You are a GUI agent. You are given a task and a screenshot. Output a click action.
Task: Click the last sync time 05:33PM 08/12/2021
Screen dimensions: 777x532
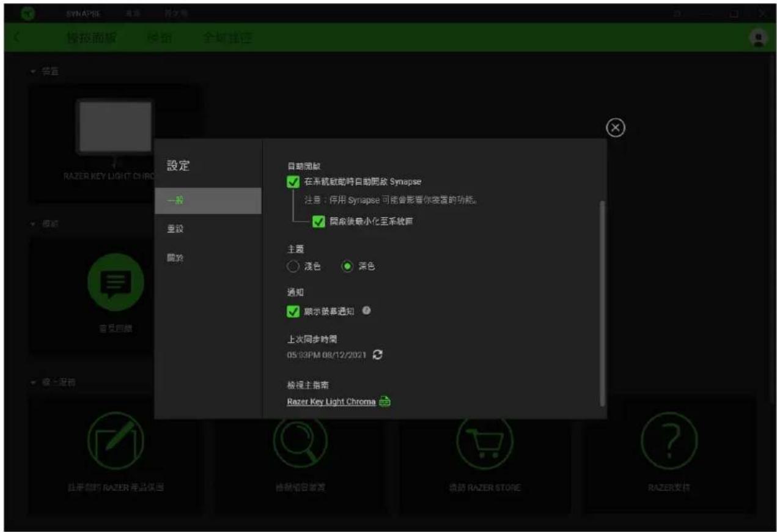326,355
